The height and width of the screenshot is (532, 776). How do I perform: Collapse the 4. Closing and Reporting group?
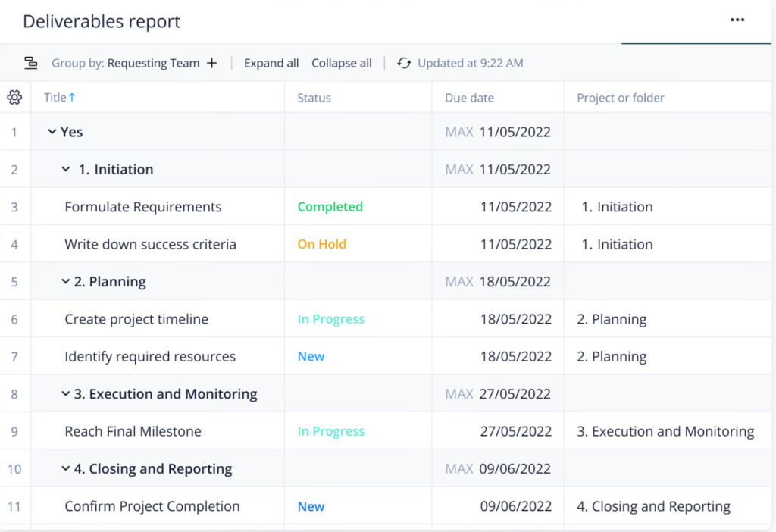[x=66, y=468]
